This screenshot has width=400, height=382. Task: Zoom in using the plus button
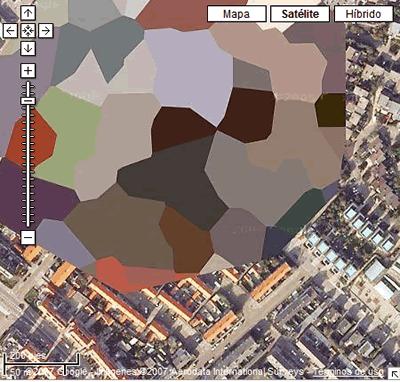click(x=28, y=71)
